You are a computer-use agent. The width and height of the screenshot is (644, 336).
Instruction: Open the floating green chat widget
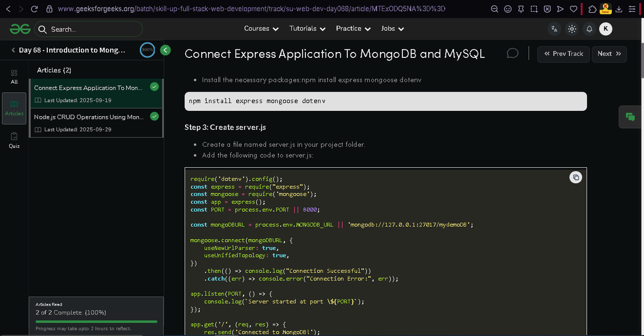tap(631, 116)
